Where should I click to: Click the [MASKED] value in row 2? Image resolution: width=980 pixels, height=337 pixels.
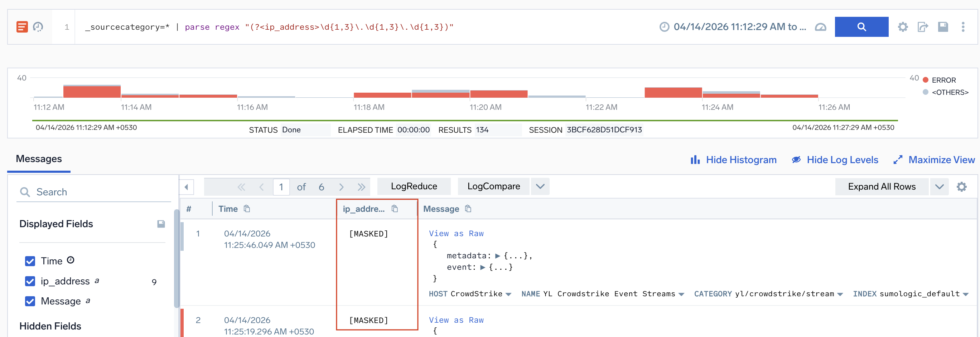coord(368,320)
